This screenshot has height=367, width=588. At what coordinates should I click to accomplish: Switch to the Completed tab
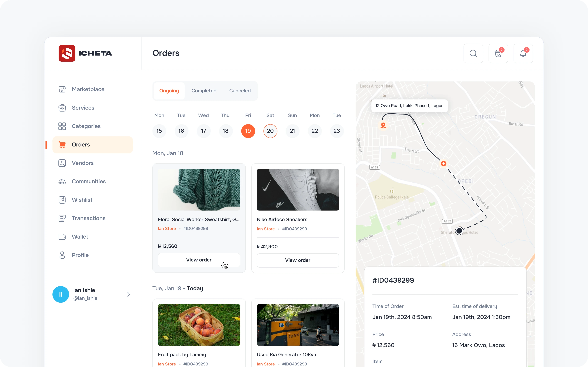click(x=204, y=91)
